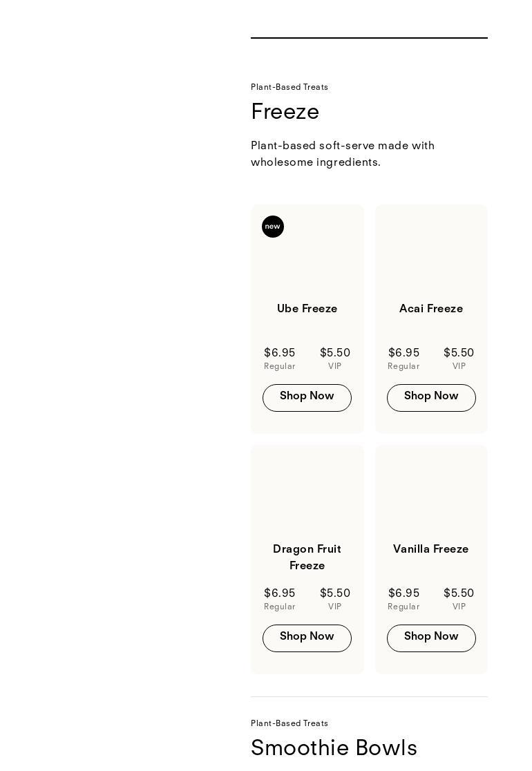Click the Vanilla Freeze card image area
This screenshot has height=771, width=532.
tap(431, 493)
